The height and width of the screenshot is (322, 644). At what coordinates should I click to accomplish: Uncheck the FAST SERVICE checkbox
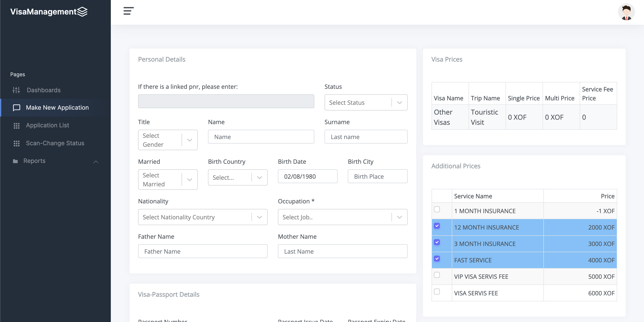[x=437, y=259]
